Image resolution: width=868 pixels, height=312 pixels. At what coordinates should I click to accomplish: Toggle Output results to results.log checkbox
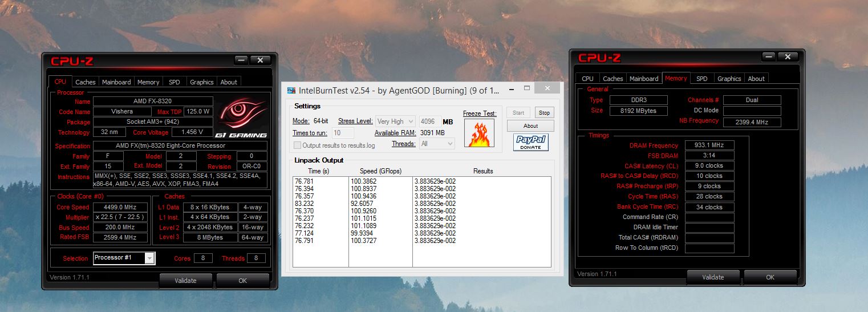click(x=297, y=145)
